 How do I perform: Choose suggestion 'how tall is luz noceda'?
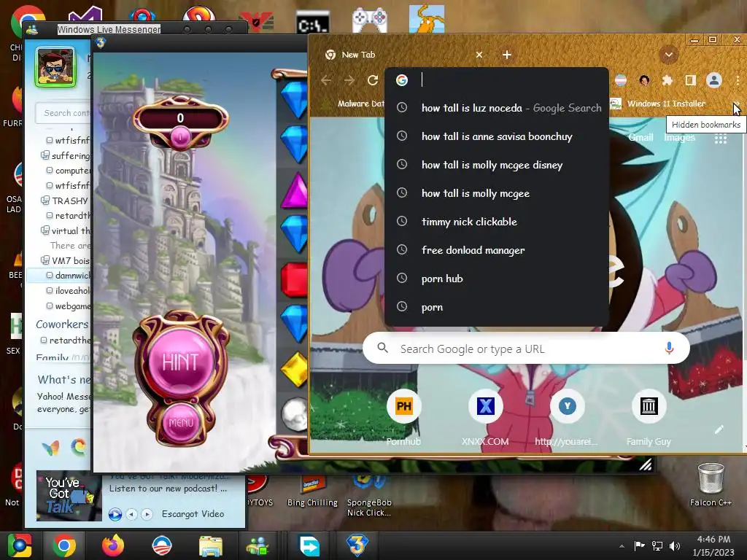tap(496, 108)
